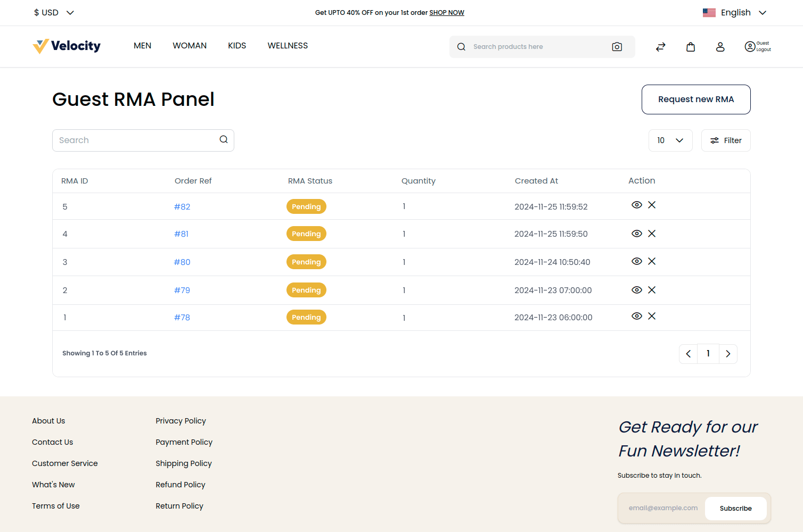Expand the 10 entries per page dropdown
Screen dimensions: 803x532
(670, 140)
